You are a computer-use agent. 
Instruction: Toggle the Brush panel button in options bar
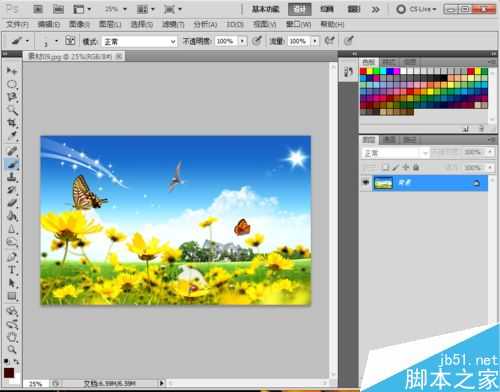point(70,41)
